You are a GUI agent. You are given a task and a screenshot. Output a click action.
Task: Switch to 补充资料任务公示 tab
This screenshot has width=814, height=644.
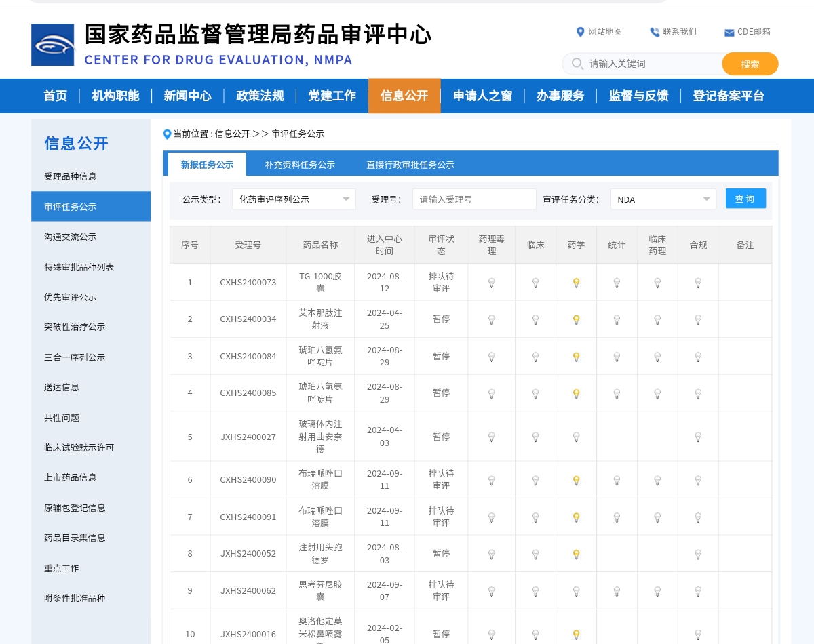tap(300, 165)
